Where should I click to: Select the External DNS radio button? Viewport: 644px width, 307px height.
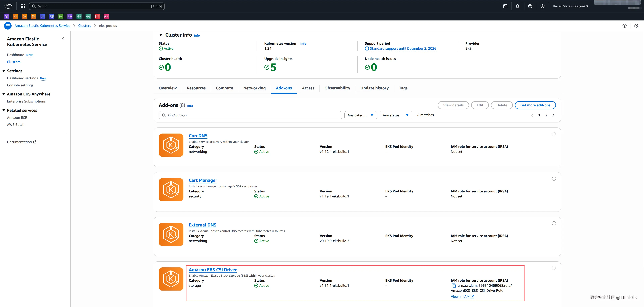(554, 223)
